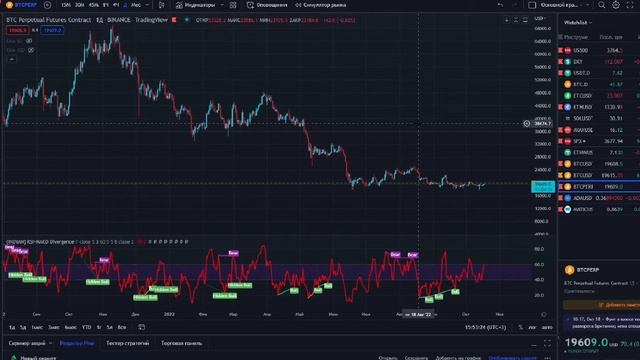640x360 pixels.
Task: Open the Watchlist dropdown menu
Action: click(578, 22)
